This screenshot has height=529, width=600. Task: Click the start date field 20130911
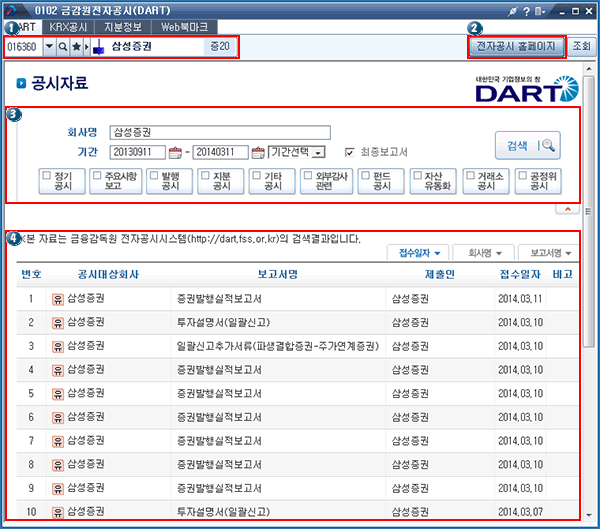tap(138, 152)
